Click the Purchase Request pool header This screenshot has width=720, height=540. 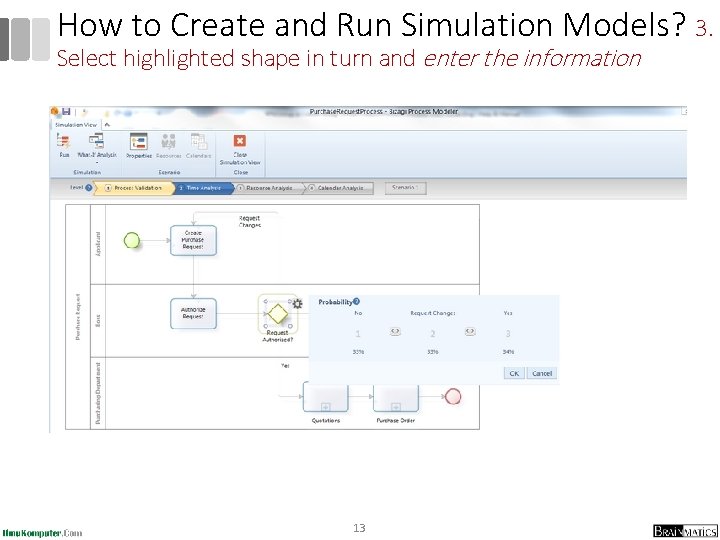tap(78, 317)
